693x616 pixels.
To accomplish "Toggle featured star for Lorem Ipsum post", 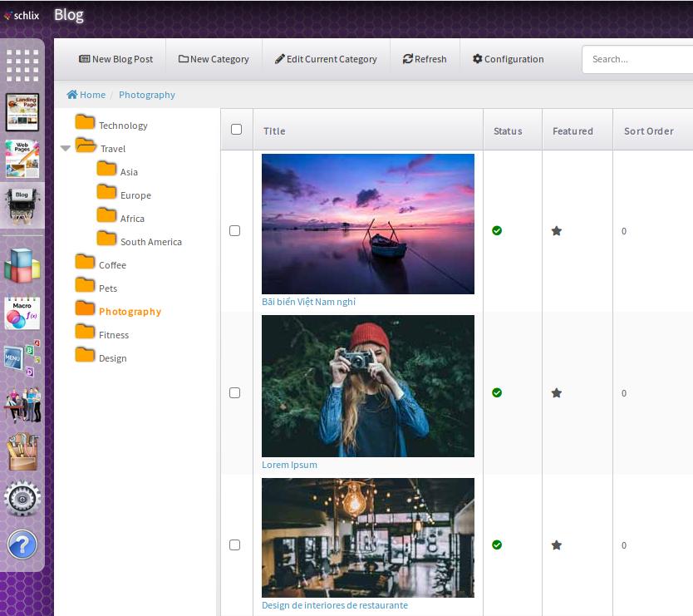I will [x=557, y=393].
